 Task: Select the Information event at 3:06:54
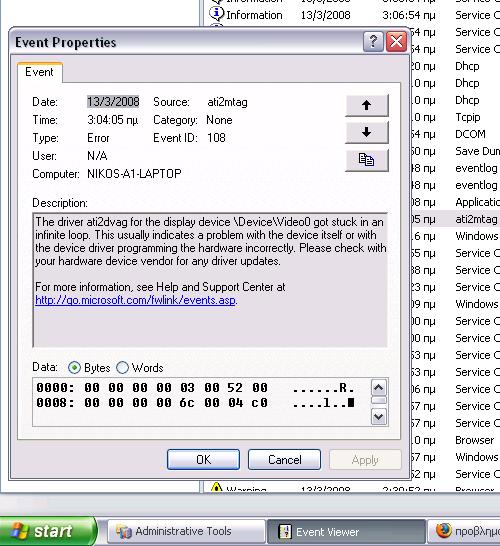coord(352,15)
